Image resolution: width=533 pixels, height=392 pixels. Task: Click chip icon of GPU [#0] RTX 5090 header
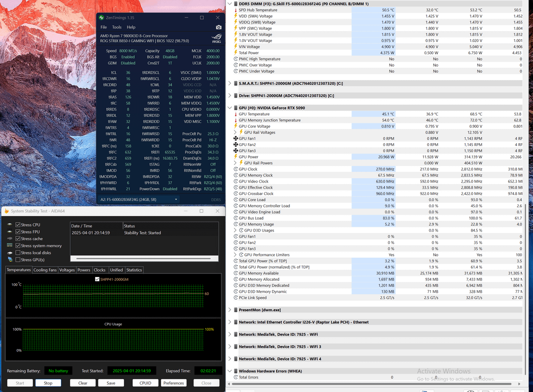[235, 108]
